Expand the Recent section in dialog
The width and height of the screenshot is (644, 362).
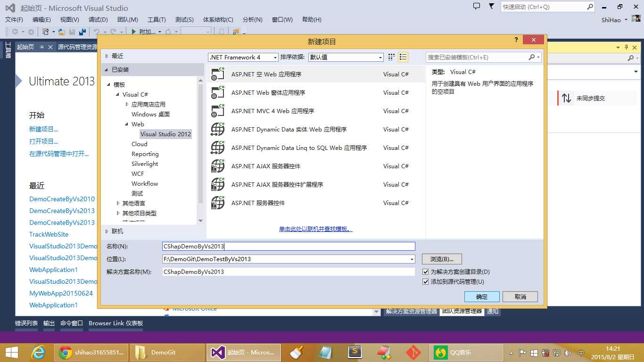[107, 56]
